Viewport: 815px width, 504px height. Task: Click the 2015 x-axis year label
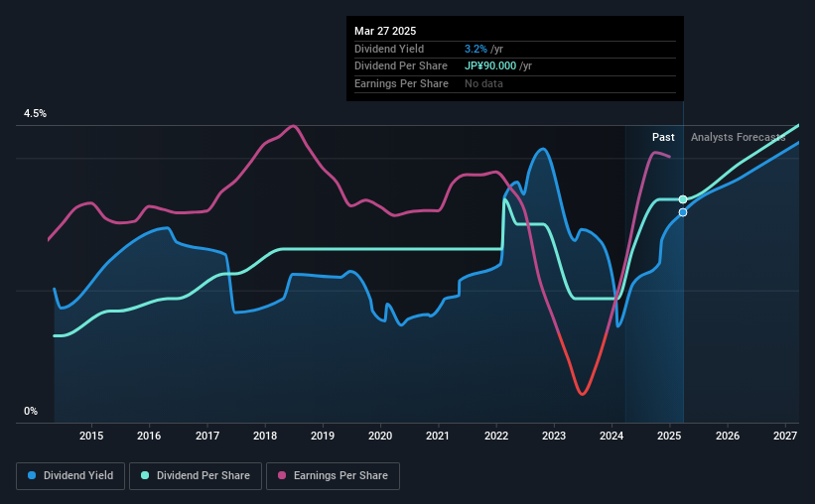(91, 436)
